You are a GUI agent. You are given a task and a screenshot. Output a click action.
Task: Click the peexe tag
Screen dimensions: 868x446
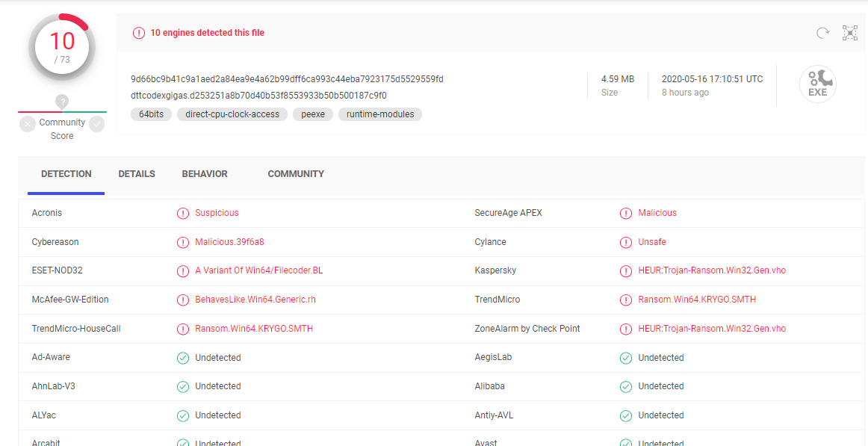(x=313, y=114)
